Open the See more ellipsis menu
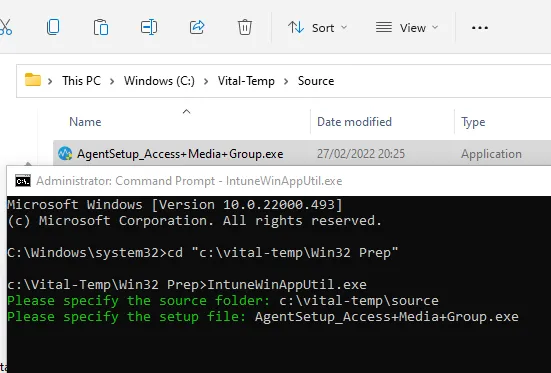 480,27
